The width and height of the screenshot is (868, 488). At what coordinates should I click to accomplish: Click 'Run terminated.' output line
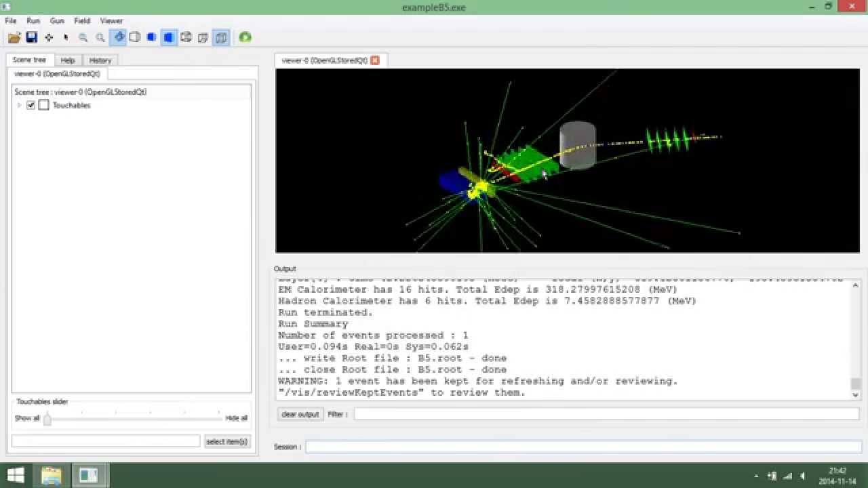(x=325, y=312)
